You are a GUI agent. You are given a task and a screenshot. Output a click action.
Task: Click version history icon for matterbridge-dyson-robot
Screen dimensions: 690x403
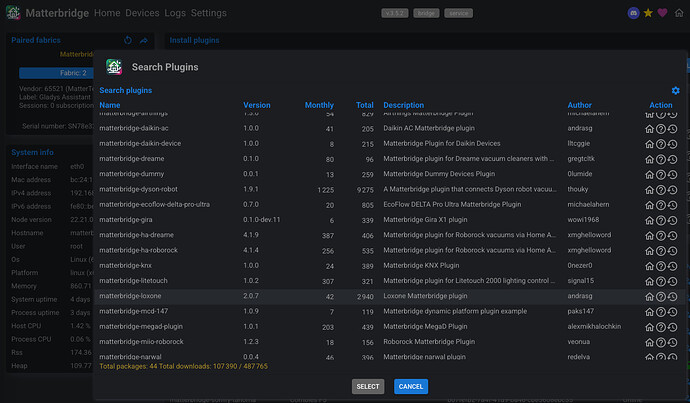[x=672, y=190]
